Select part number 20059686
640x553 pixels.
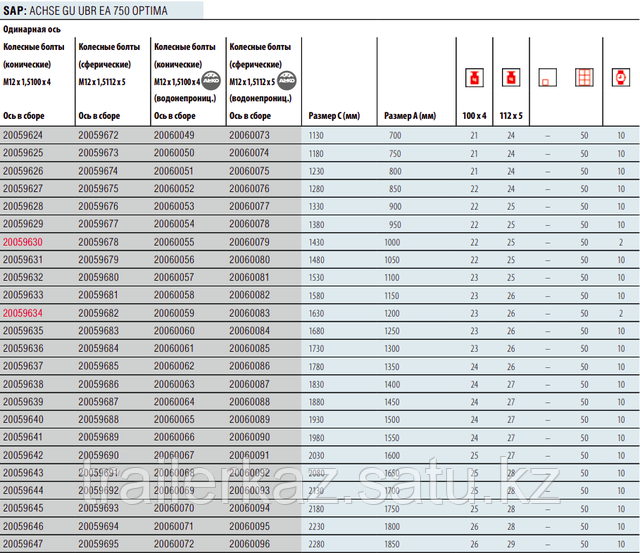pyautogui.click(x=98, y=384)
